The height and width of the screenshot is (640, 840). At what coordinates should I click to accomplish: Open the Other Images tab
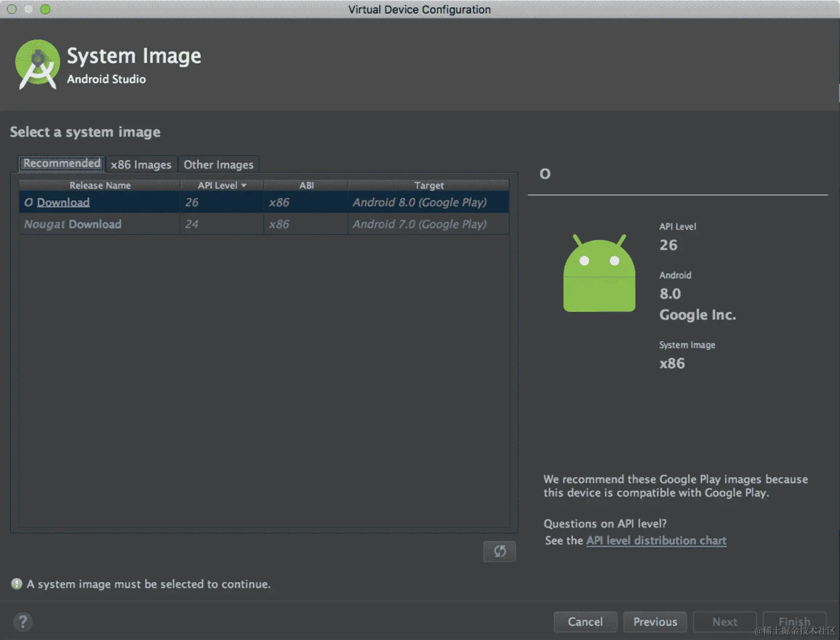(218, 164)
